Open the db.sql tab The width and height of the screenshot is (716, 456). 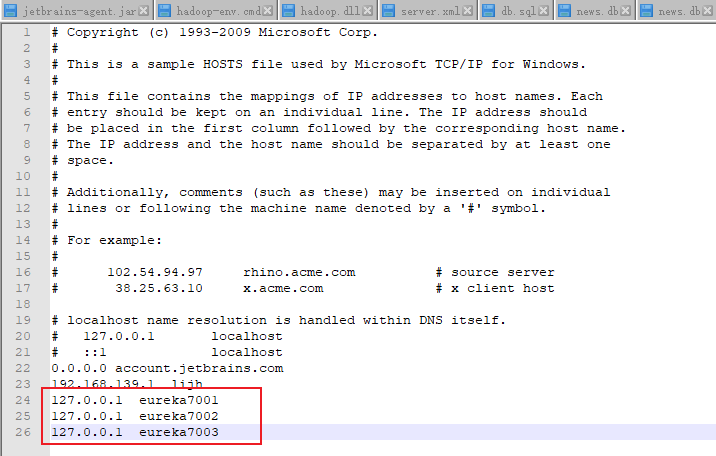point(516,10)
